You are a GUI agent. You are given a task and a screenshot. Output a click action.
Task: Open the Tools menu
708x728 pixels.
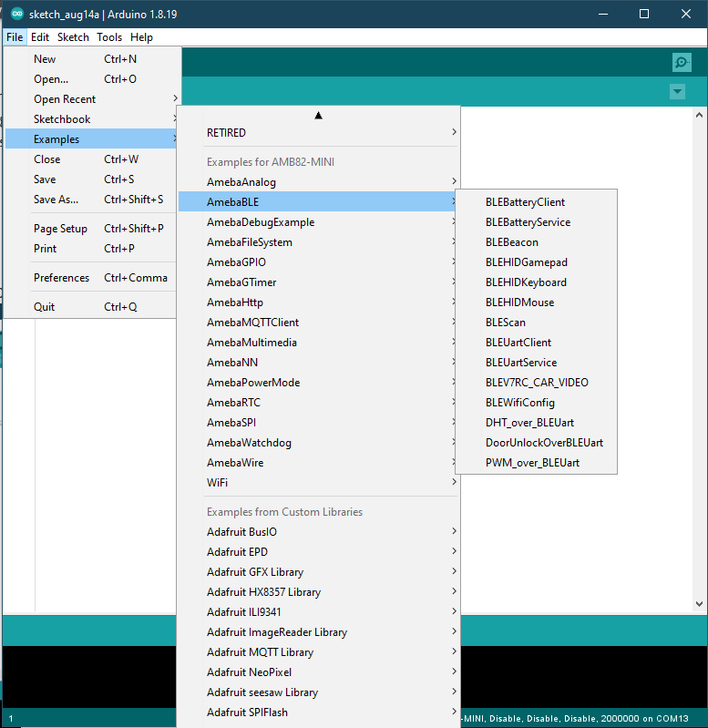point(109,37)
